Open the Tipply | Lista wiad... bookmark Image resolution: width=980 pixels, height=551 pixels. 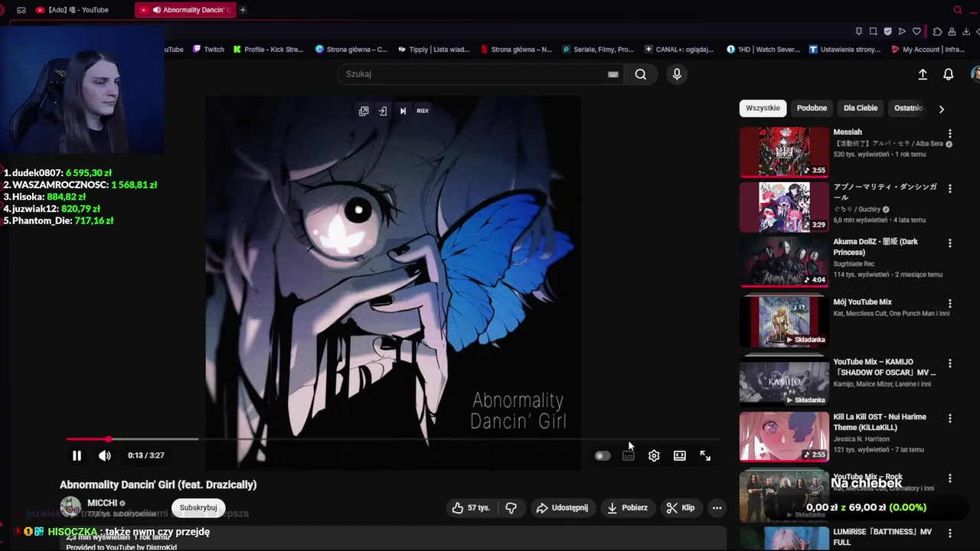click(x=433, y=50)
